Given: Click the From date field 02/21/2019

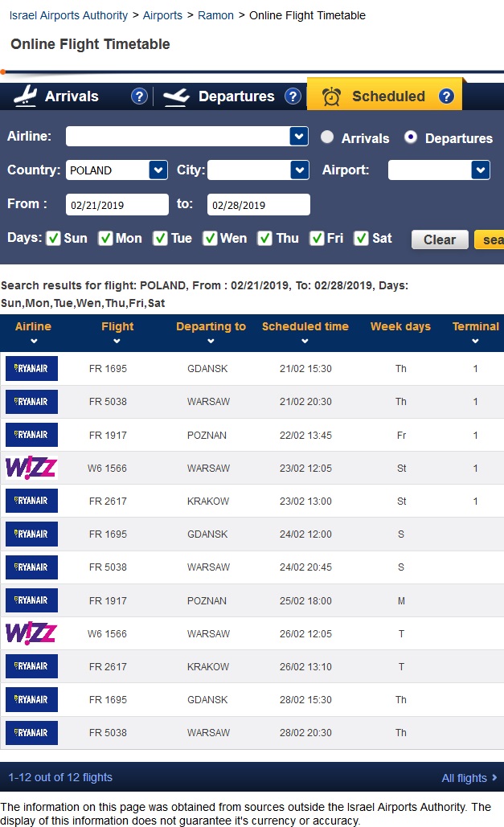Looking at the screenshot, I should [117, 205].
